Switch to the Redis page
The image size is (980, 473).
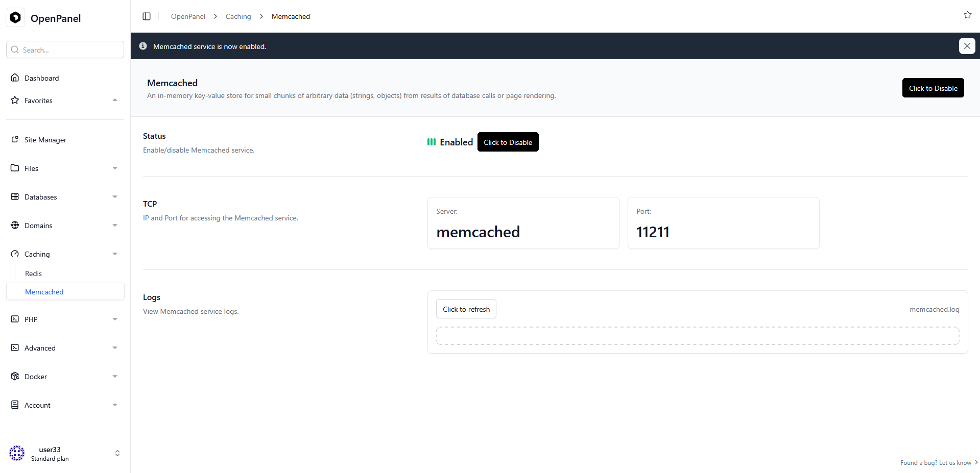(x=33, y=273)
